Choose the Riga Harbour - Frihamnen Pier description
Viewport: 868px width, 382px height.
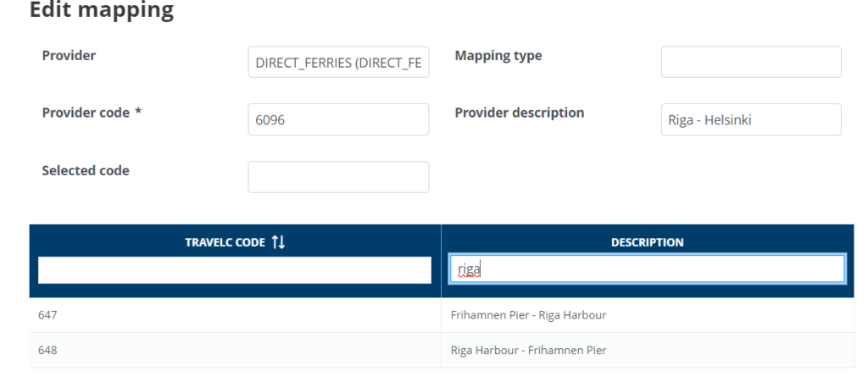[528, 350]
